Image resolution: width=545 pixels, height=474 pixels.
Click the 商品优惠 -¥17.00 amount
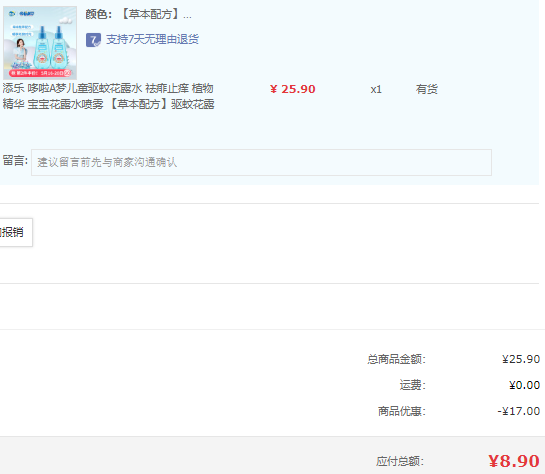point(519,411)
